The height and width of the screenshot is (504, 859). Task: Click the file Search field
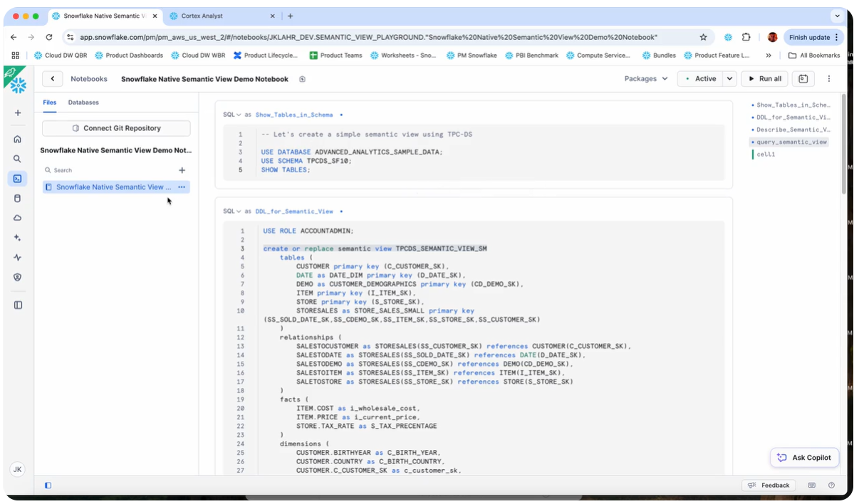pyautogui.click(x=107, y=170)
